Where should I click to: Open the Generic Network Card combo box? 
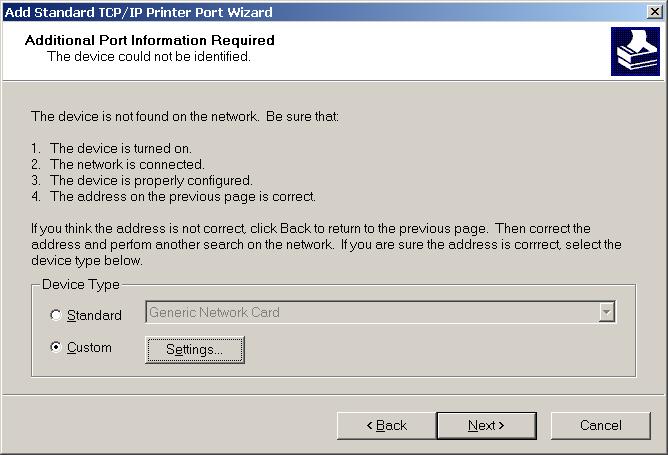[x=371, y=312]
